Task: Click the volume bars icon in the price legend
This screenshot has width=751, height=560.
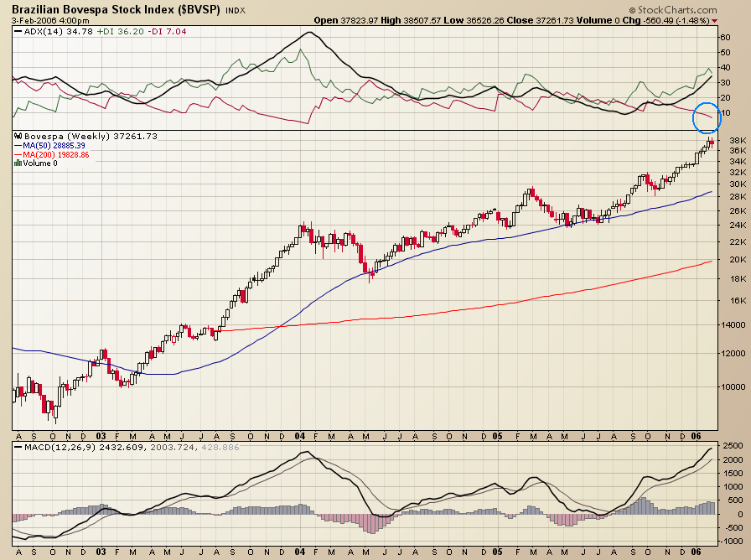Action: click(x=18, y=163)
